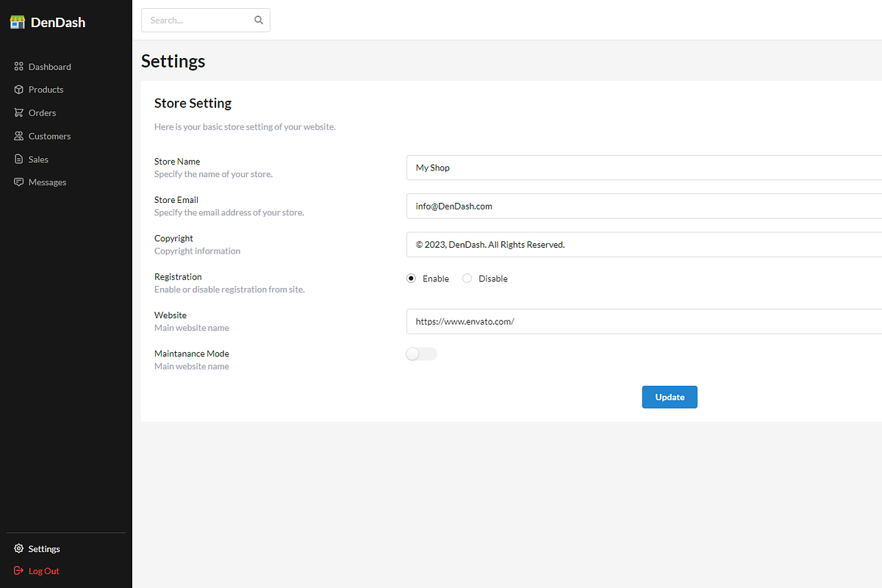Click the blue Update button
Image resolution: width=882 pixels, height=588 pixels.
670,397
